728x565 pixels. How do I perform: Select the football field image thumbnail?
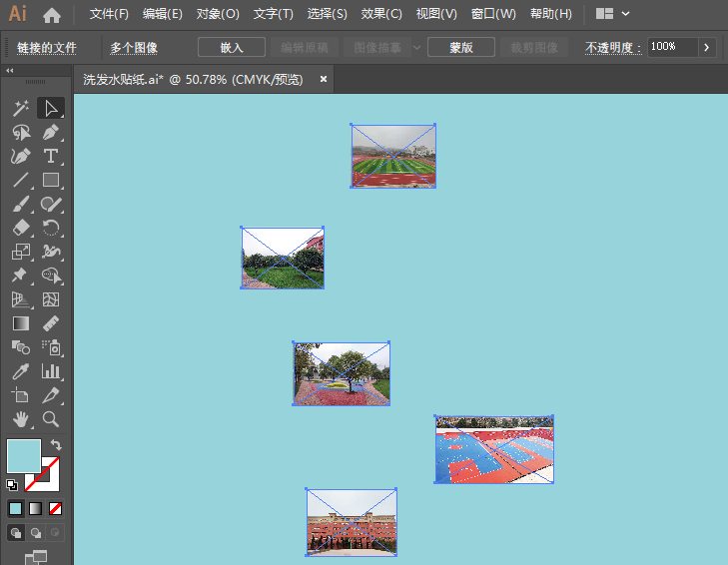(x=393, y=156)
